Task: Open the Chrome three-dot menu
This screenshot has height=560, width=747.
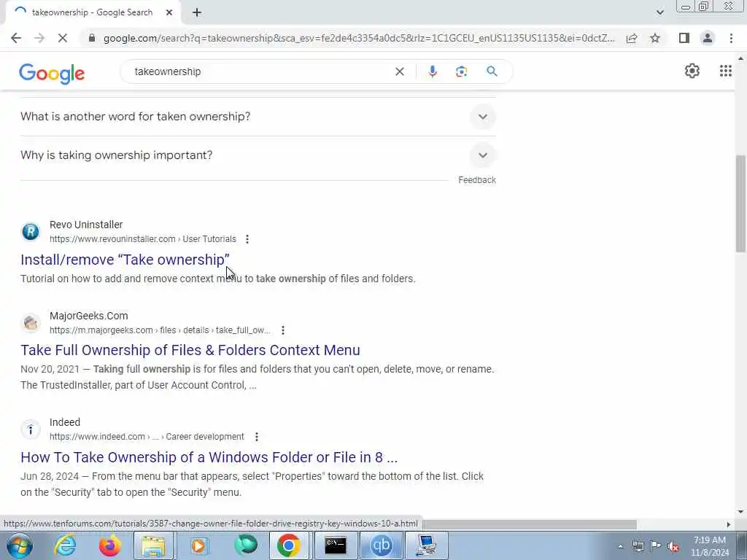Action: 731,38
